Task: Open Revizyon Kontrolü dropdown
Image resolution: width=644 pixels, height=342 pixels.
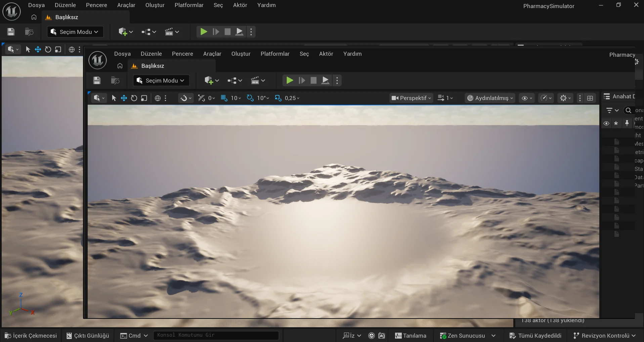Action: tap(604, 336)
